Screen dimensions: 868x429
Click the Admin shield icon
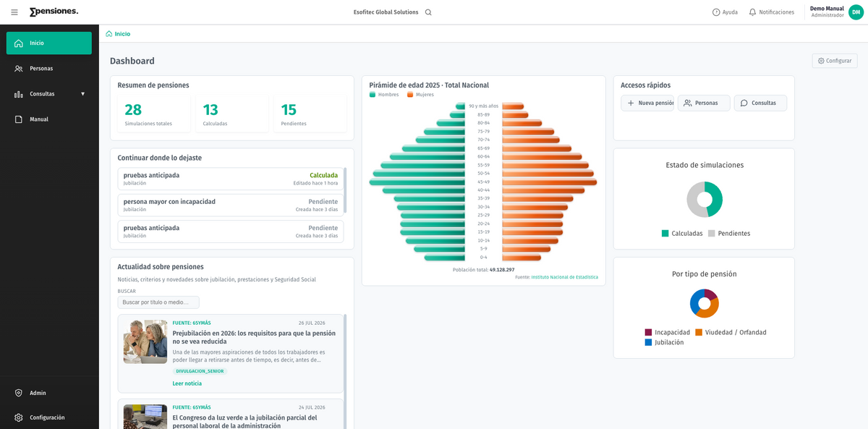point(19,393)
